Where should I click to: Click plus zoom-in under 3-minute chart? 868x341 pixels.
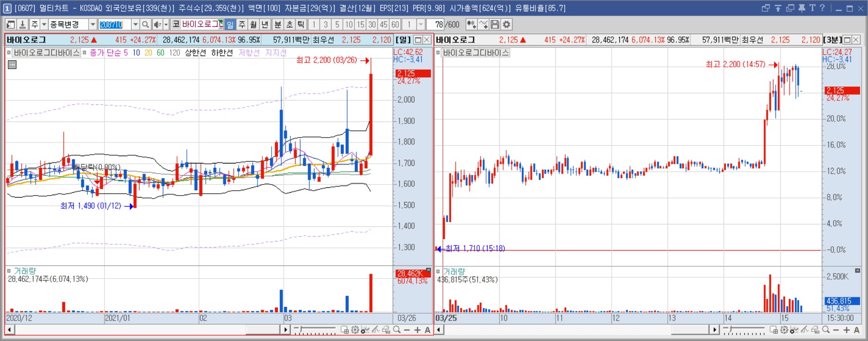847,330
